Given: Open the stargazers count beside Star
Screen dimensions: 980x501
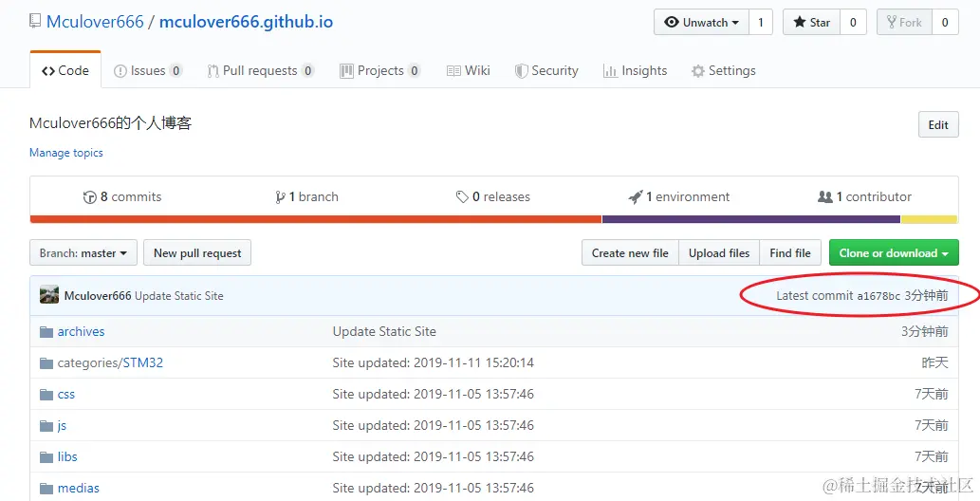Looking at the screenshot, I should click(853, 22).
